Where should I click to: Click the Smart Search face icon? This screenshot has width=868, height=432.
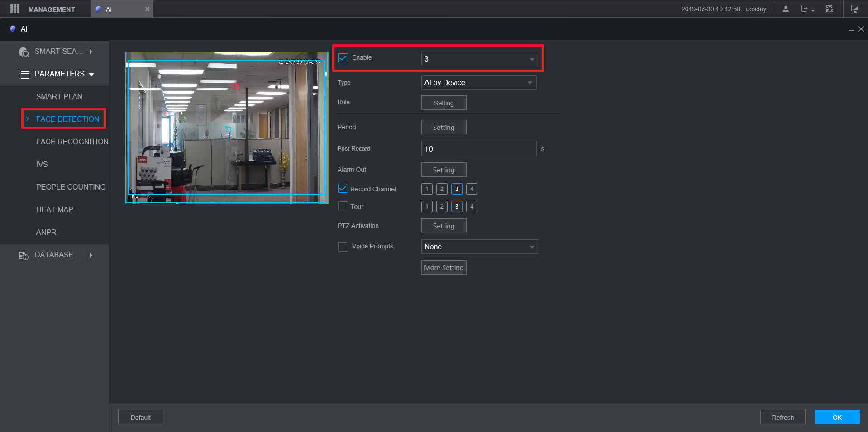coord(24,52)
